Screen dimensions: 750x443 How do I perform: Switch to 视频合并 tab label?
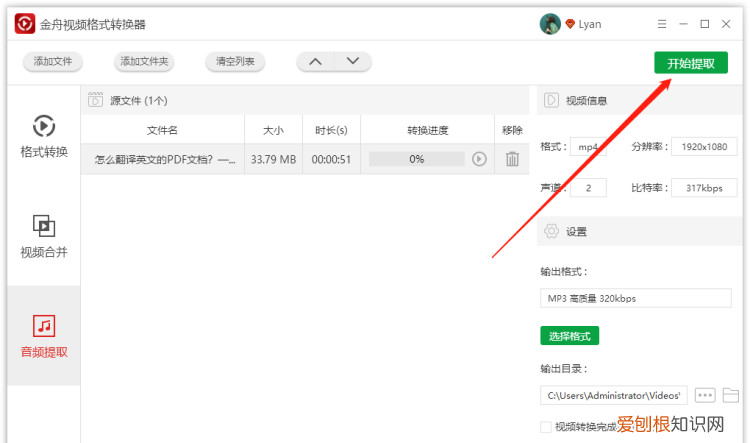tap(44, 252)
